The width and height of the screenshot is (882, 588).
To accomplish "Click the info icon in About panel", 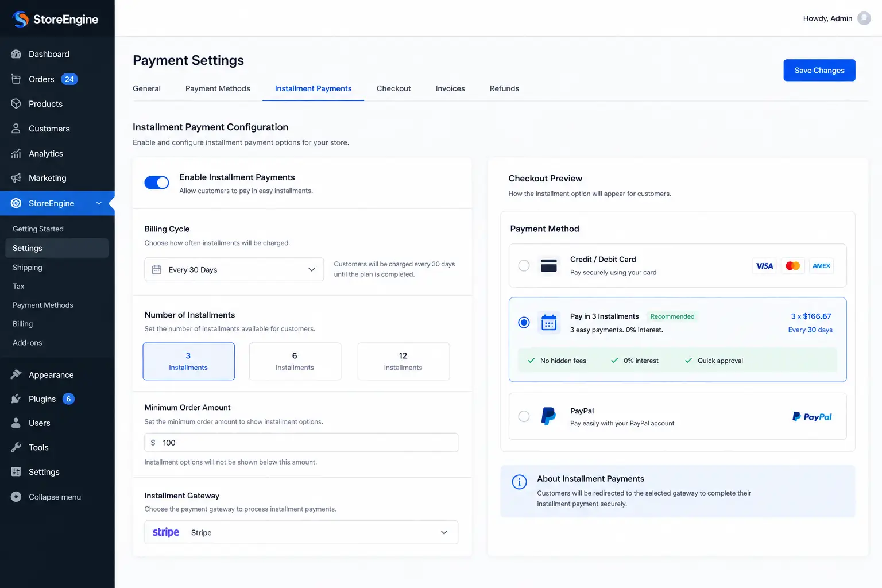I will [519, 482].
